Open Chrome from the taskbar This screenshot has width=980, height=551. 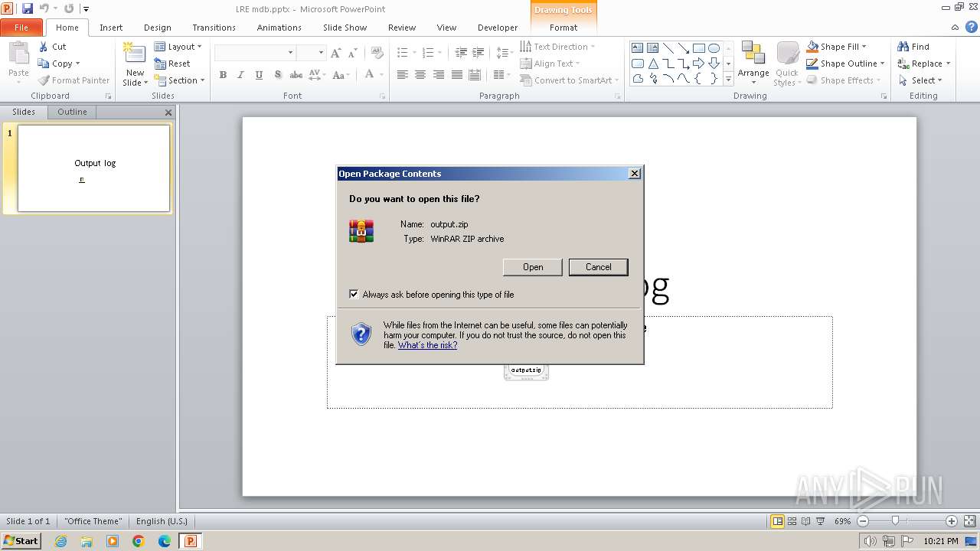tap(139, 541)
